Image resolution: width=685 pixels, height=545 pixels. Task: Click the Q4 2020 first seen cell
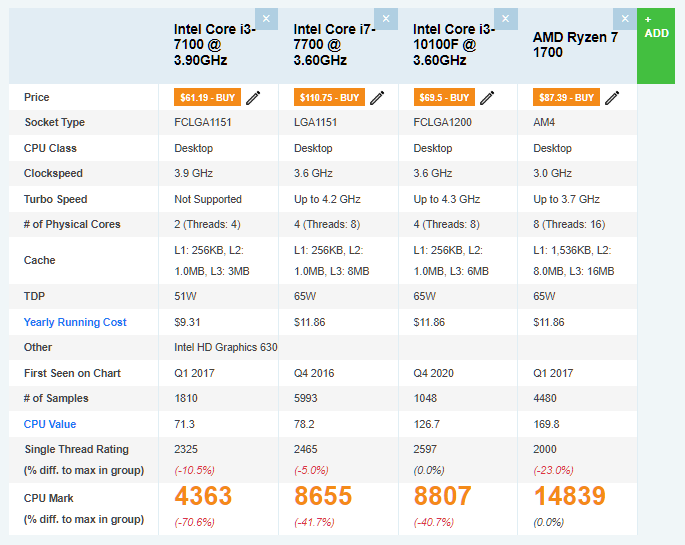click(x=434, y=373)
